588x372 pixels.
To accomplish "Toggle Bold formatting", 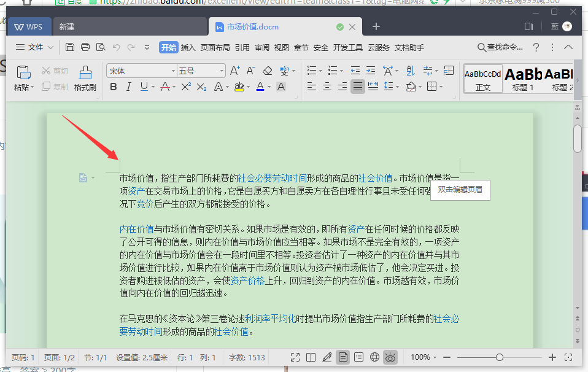I will pos(114,87).
